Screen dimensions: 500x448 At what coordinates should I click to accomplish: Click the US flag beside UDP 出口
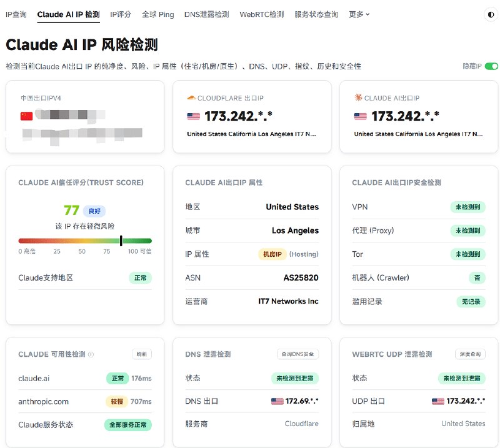click(438, 401)
